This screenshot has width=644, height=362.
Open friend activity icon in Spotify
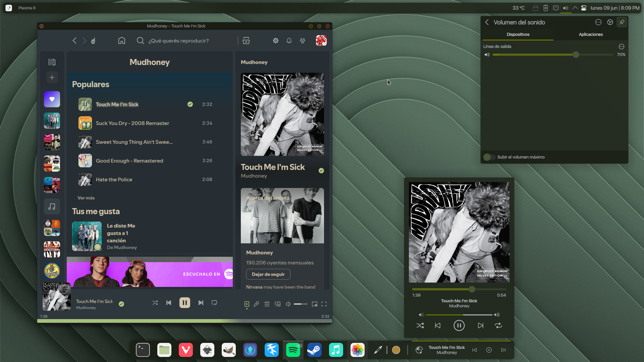303,41
